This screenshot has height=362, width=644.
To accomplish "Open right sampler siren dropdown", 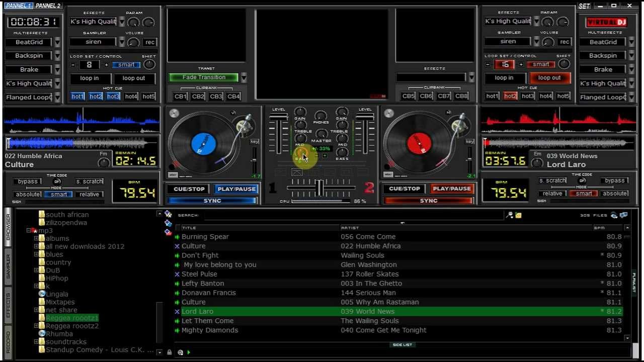I will (x=536, y=42).
